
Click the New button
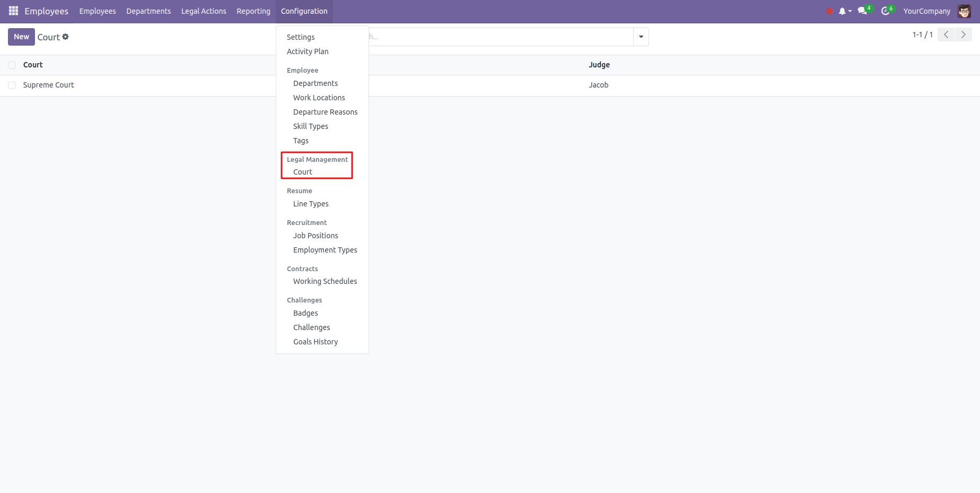click(x=21, y=37)
